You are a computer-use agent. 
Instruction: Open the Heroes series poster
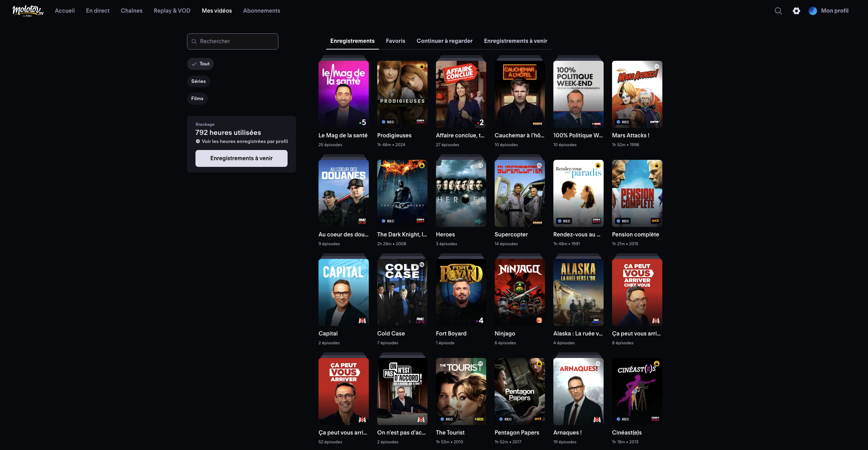[461, 193]
